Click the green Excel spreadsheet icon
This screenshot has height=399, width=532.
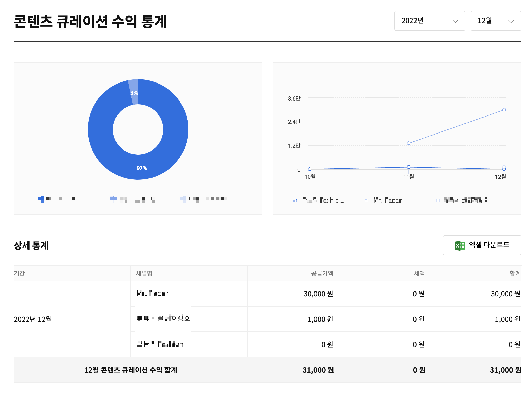click(x=459, y=245)
